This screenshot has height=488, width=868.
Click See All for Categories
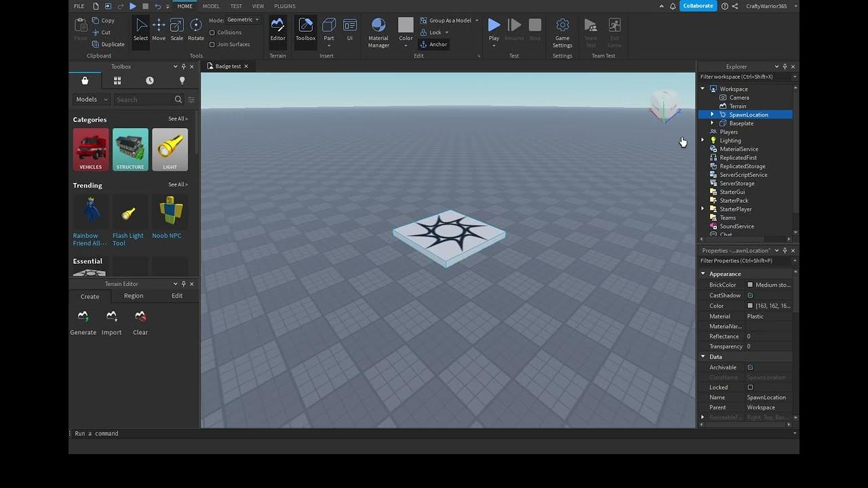point(178,119)
